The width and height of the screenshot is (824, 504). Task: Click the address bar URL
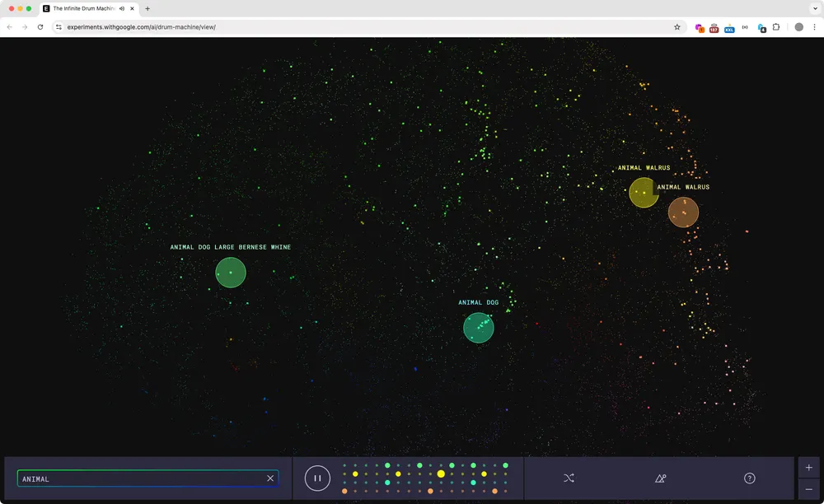pos(142,27)
